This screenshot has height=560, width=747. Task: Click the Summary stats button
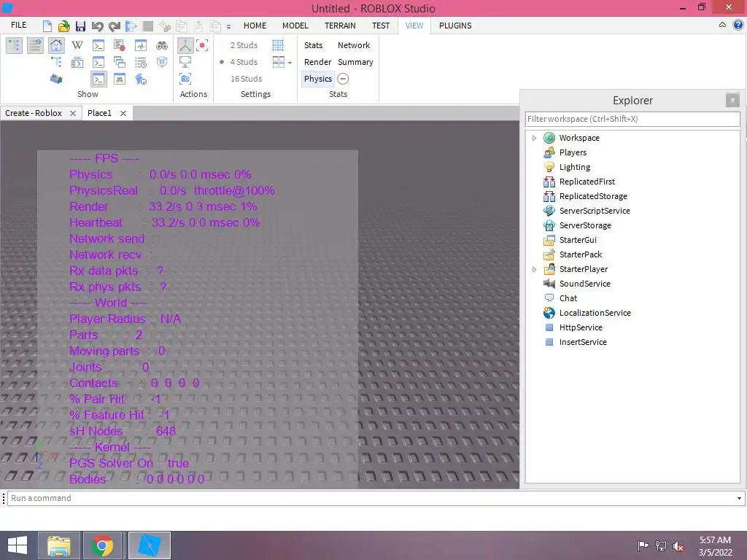pos(355,62)
